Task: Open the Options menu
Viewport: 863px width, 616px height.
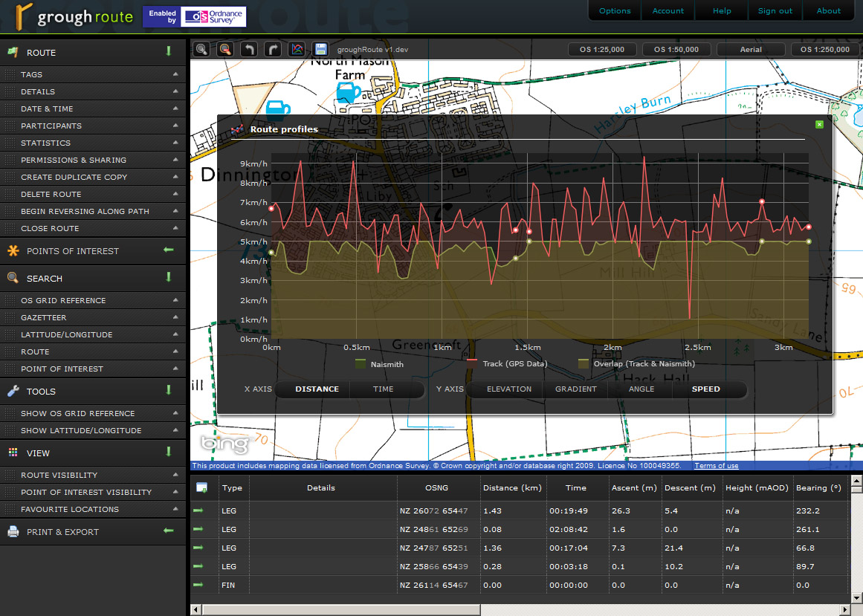Action: pos(615,11)
